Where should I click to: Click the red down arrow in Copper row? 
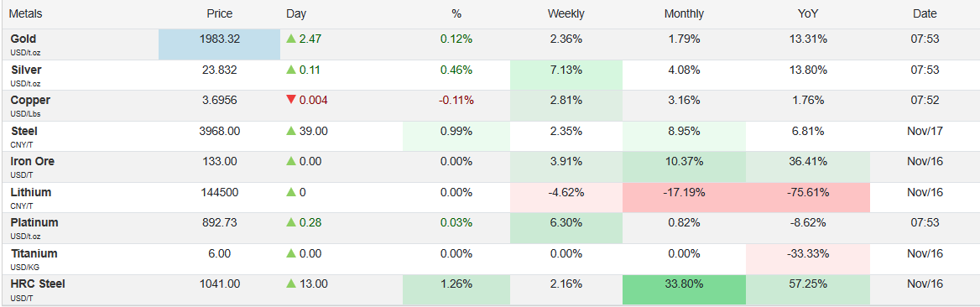click(290, 100)
